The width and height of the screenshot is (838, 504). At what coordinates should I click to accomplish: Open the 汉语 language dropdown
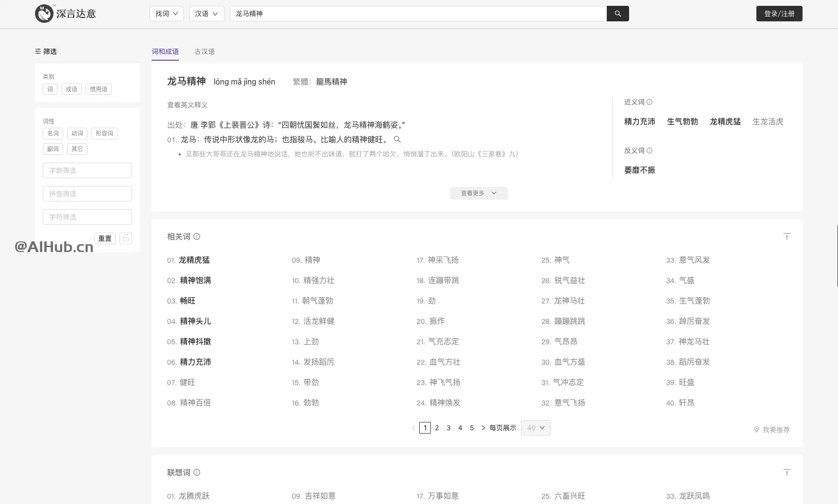(206, 14)
